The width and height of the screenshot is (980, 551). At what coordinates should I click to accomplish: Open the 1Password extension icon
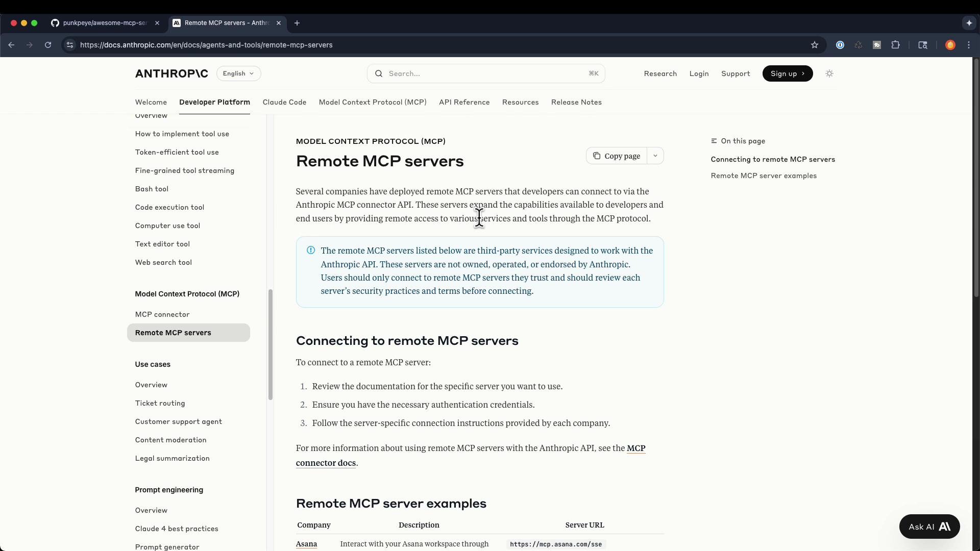840,45
